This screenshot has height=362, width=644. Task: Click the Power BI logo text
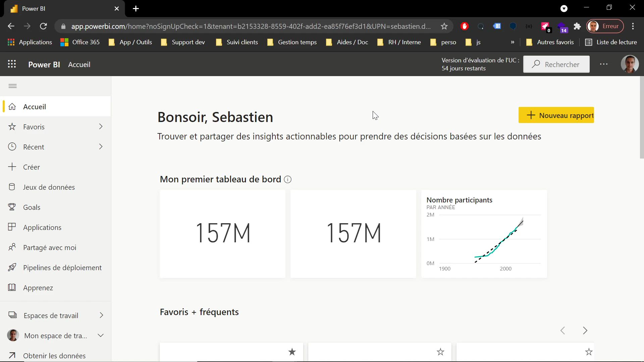point(44,64)
